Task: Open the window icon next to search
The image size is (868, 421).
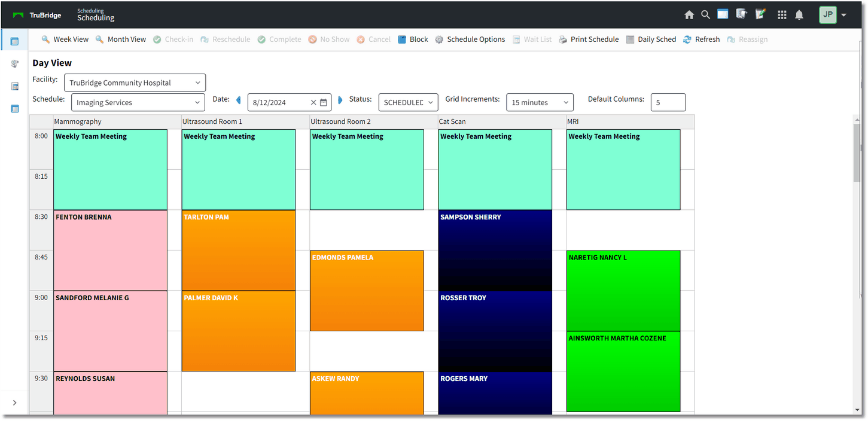Action: 723,14
